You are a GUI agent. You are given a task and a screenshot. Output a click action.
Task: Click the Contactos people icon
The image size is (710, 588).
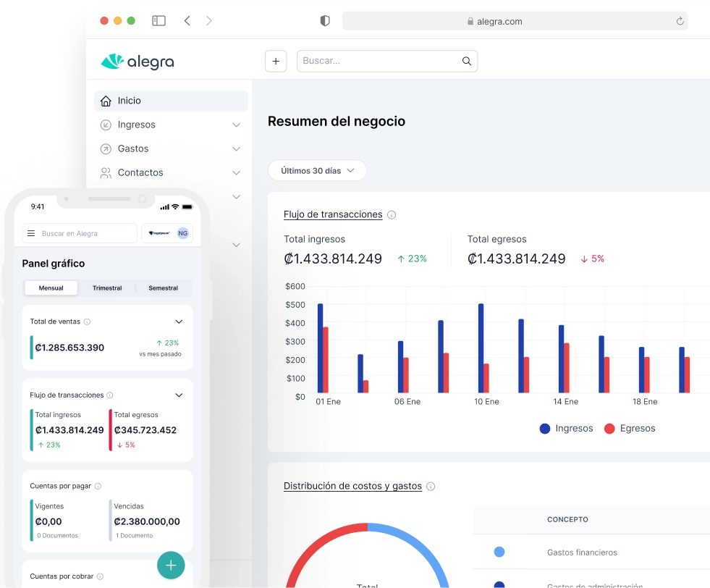click(106, 173)
